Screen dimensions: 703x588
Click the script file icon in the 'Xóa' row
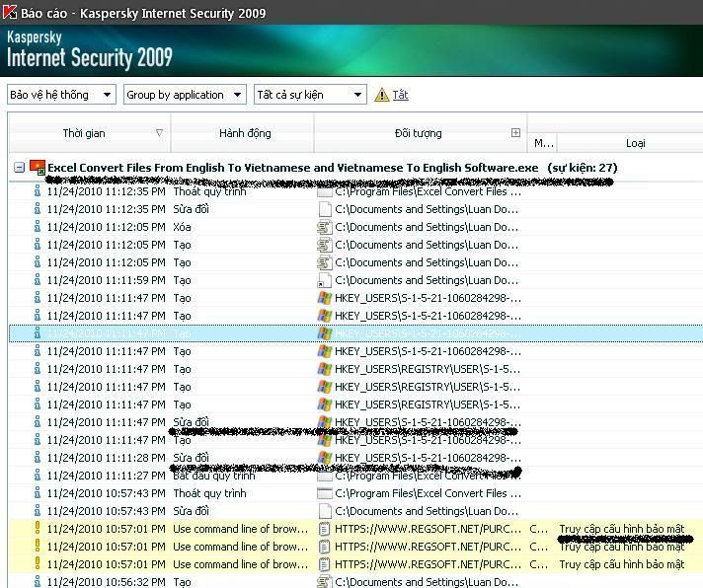[x=324, y=227]
